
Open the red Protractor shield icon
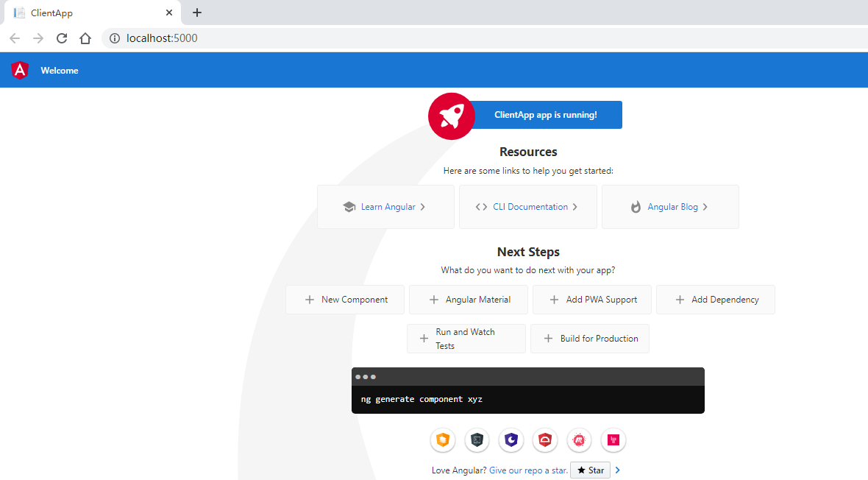[x=545, y=440]
